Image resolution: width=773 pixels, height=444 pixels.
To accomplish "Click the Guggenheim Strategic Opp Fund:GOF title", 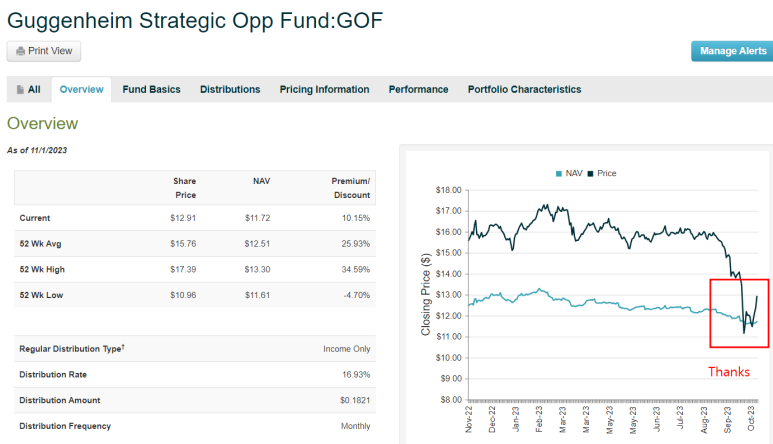I will click(x=195, y=21).
